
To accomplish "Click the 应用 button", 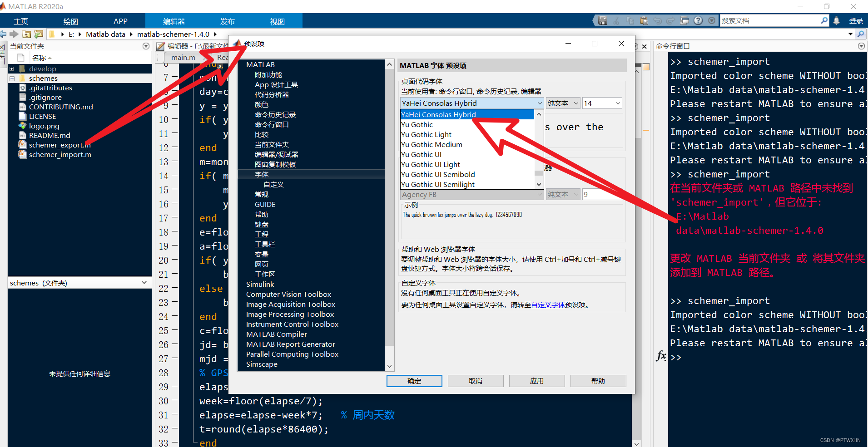I will tap(537, 381).
